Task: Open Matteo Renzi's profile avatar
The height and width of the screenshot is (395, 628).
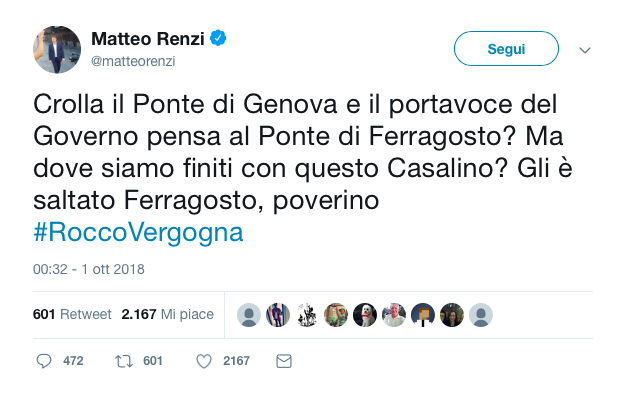Action: point(57,50)
